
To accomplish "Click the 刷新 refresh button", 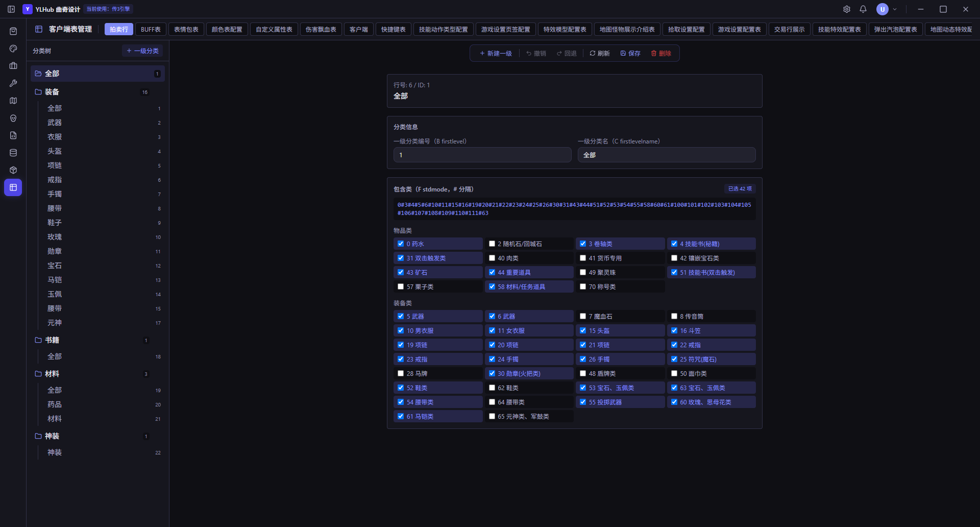I will pyautogui.click(x=600, y=53).
